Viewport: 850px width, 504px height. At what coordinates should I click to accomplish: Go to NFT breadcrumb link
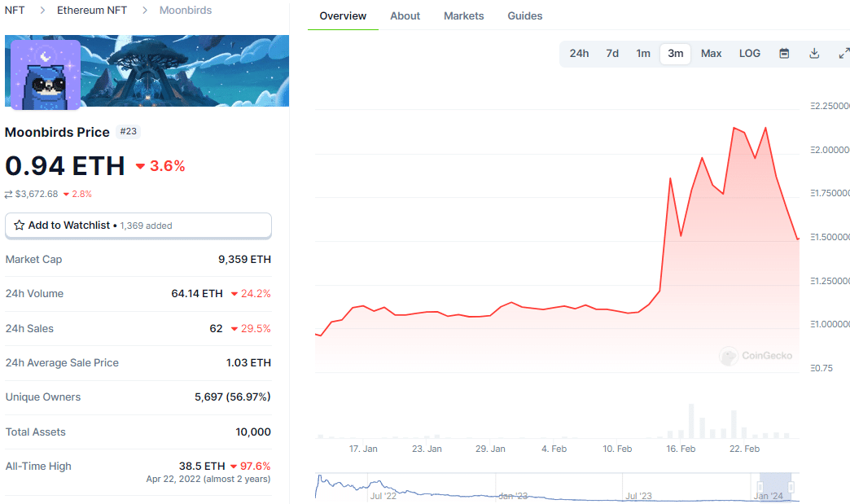coord(15,11)
